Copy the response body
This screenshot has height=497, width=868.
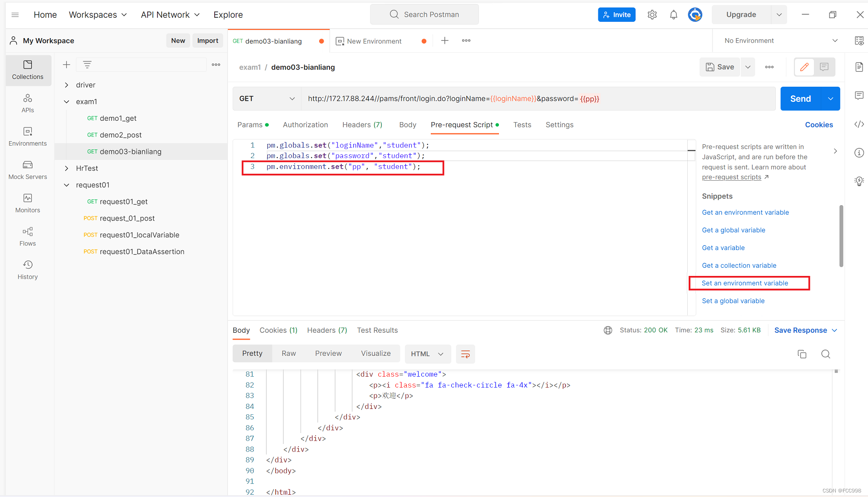(802, 354)
